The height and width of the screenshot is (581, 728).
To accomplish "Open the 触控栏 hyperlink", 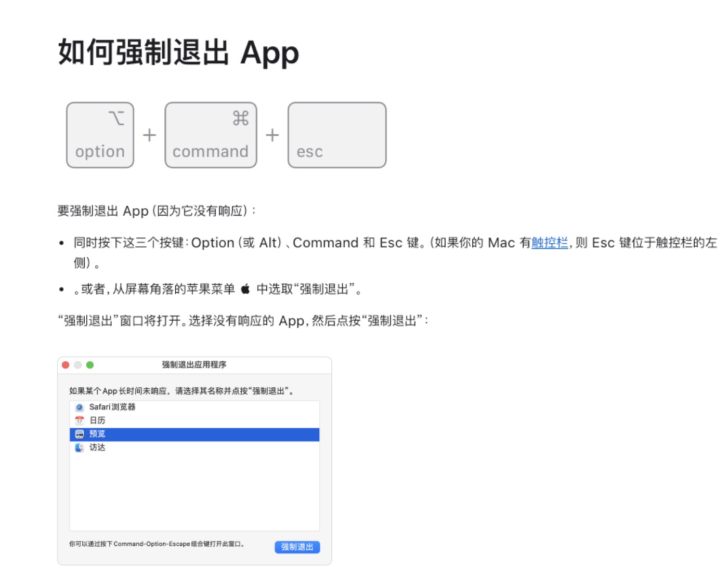I will click(550, 243).
